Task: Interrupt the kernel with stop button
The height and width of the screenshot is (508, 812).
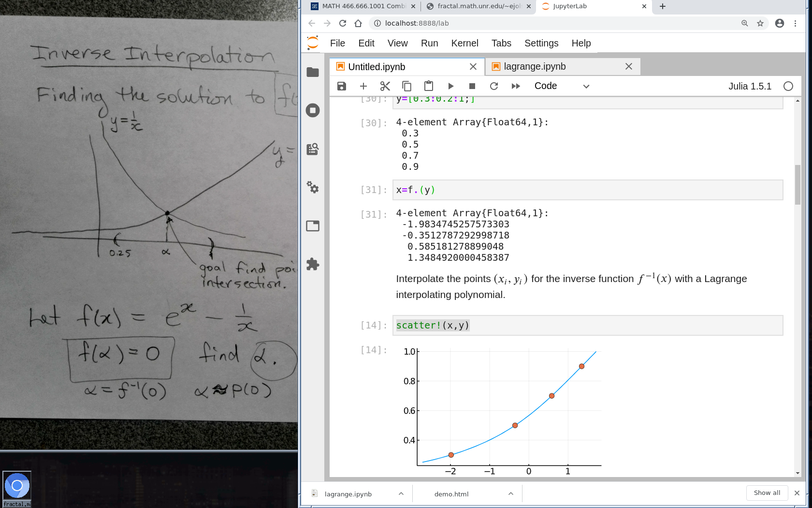Action: click(472, 86)
